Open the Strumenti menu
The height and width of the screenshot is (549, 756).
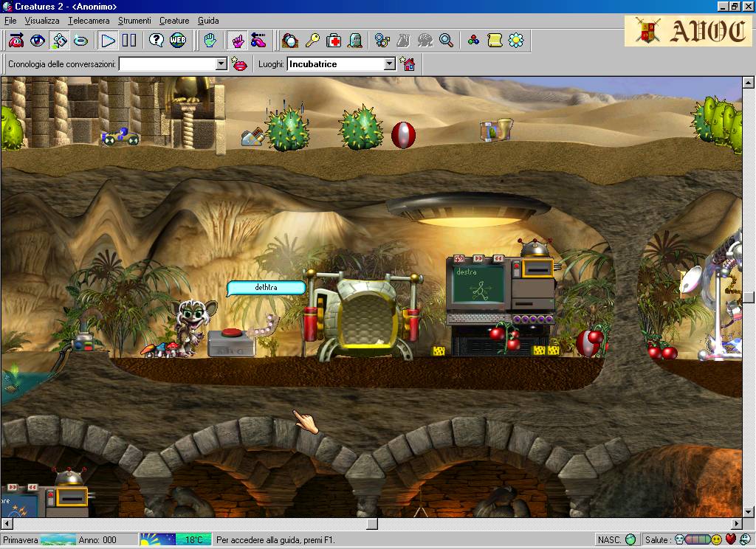pos(134,21)
